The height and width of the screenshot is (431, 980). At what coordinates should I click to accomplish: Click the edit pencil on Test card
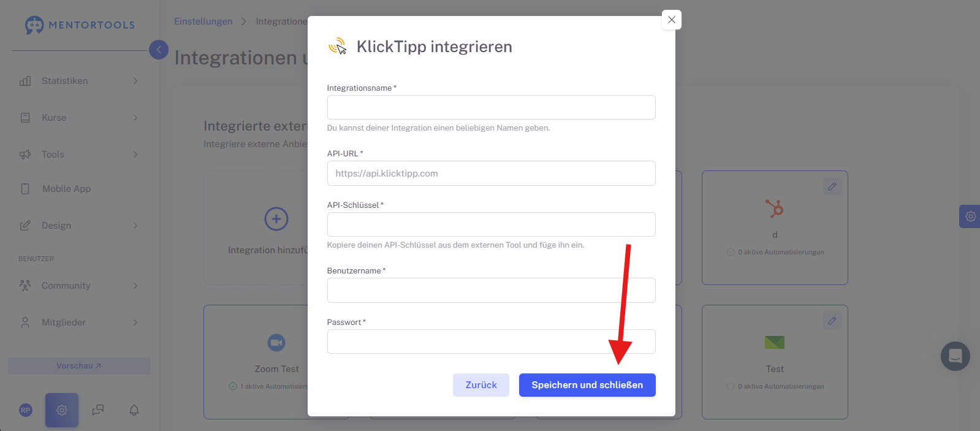coord(832,321)
